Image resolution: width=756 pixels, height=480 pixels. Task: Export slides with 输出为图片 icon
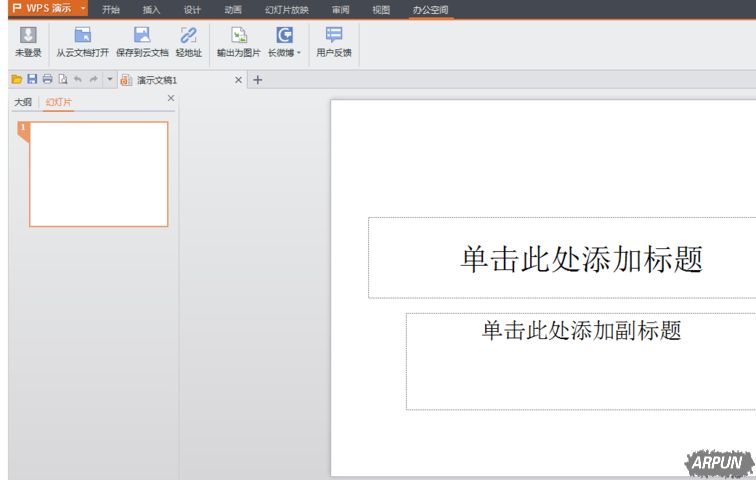[238, 36]
